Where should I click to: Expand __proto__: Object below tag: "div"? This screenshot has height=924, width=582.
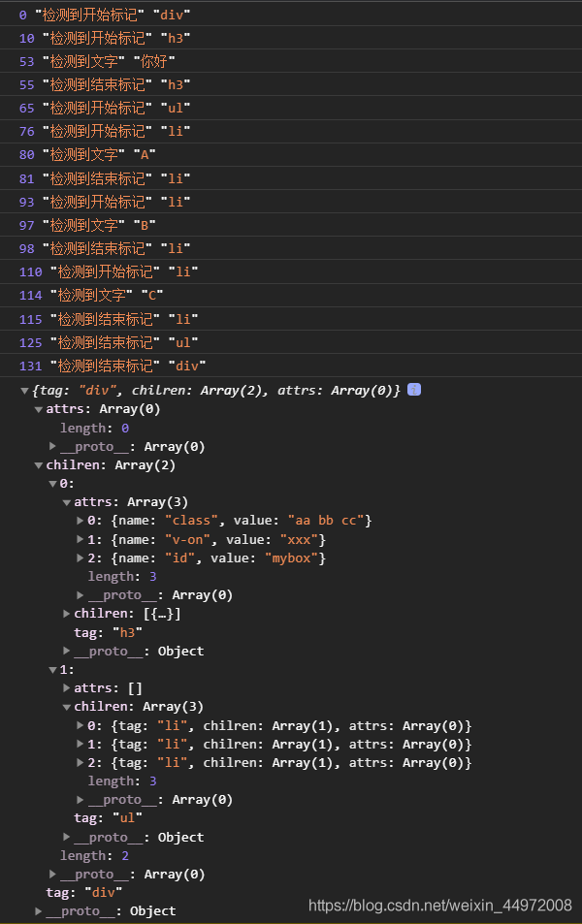coord(39,911)
